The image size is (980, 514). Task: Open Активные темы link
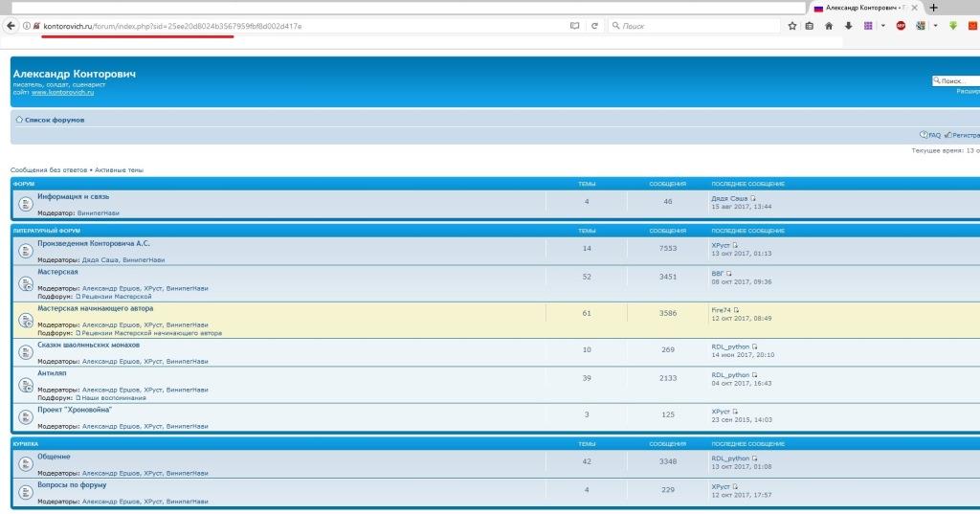click(119, 170)
